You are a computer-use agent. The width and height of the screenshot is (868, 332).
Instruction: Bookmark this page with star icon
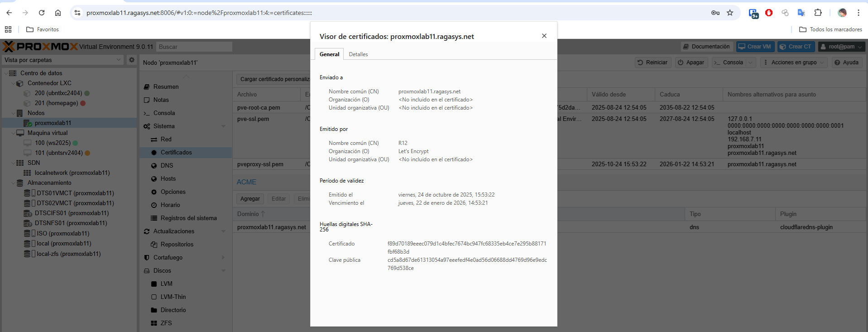(x=730, y=13)
